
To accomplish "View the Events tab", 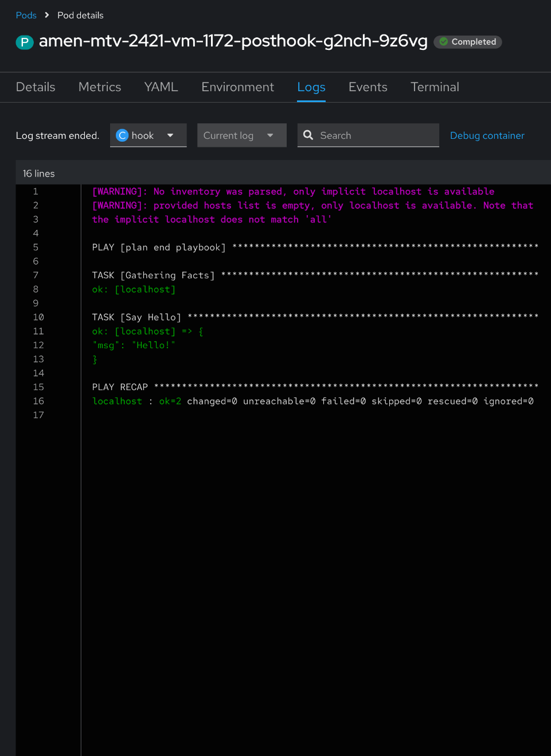I will [x=368, y=87].
